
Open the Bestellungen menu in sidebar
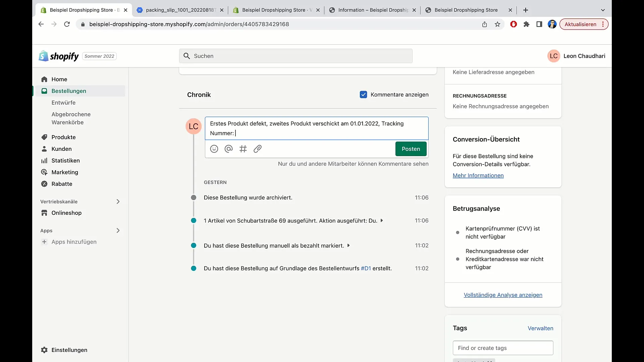tap(68, 90)
